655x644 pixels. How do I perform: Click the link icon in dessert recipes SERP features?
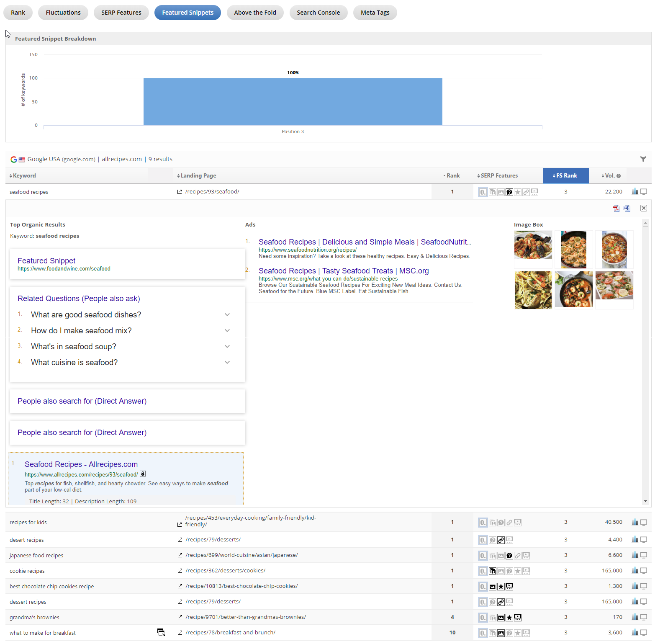(501, 602)
